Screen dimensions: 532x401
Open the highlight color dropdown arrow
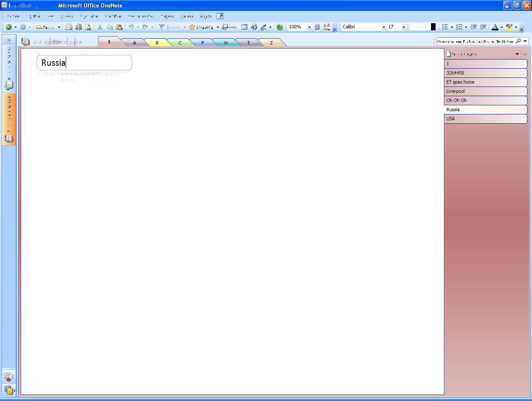516,27
